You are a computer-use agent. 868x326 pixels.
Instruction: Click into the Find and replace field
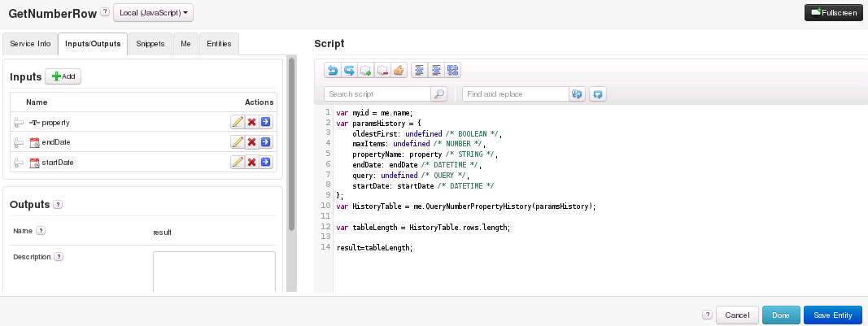click(516, 94)
